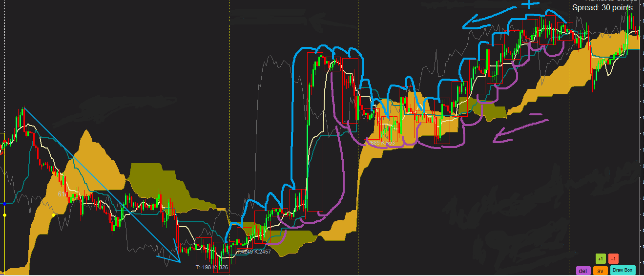Viewport: 644px width, 276px height.
Task: Click the orange sv button
Action: coord(601,270)
